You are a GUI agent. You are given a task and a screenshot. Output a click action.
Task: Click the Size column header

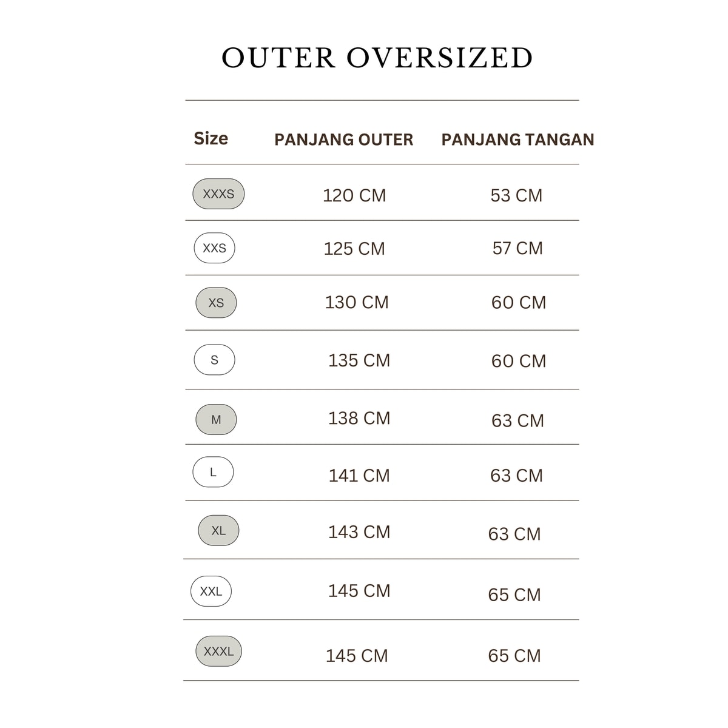pos(211,139)
